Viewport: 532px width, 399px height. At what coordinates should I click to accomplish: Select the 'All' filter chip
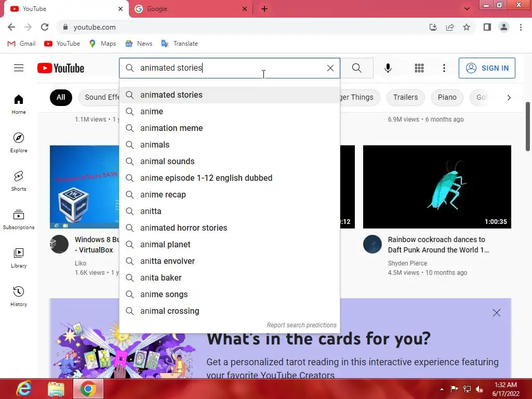(x=61, y=97)
